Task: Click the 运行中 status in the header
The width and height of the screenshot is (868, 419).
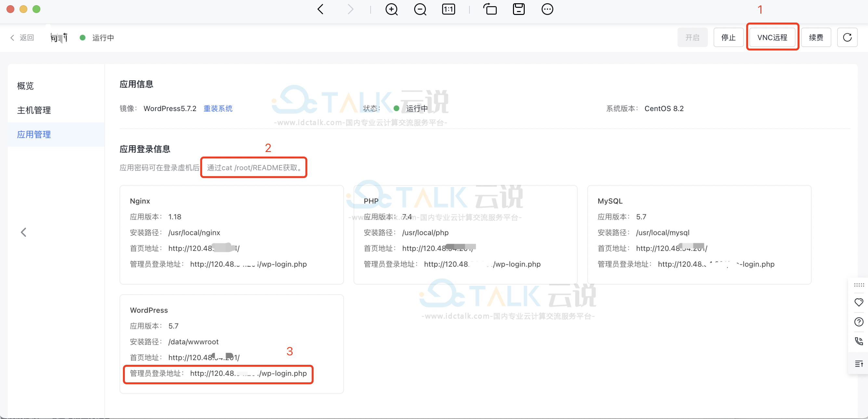Action: 103,38
